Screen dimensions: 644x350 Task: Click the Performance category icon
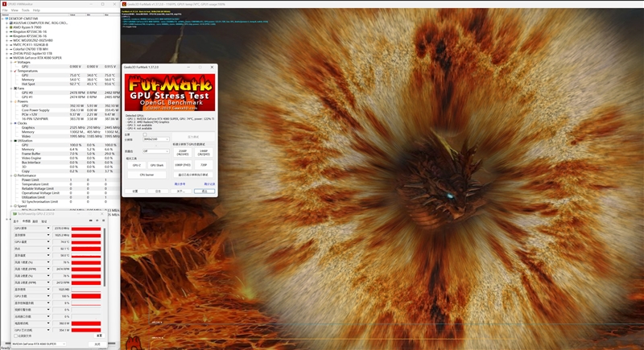pyautogui.click(x=15, y=175)
